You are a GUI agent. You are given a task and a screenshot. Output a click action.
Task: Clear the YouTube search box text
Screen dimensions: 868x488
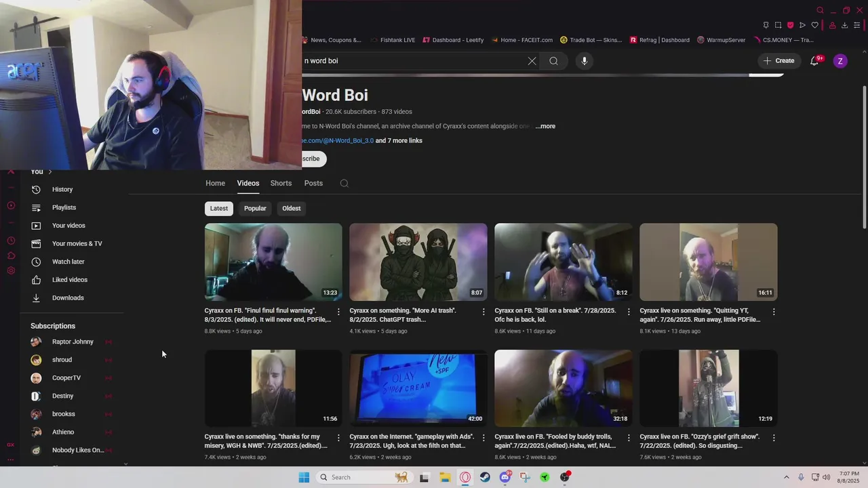532,61
